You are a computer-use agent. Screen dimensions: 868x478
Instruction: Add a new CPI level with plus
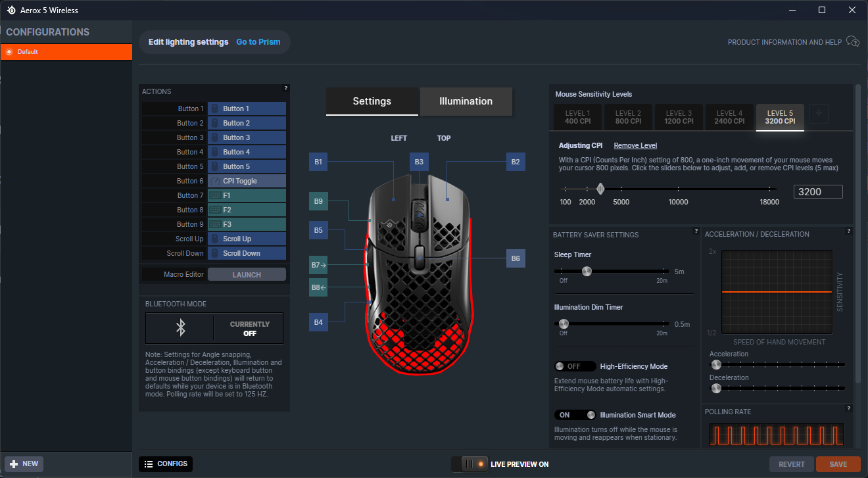(x=818, y=113)
